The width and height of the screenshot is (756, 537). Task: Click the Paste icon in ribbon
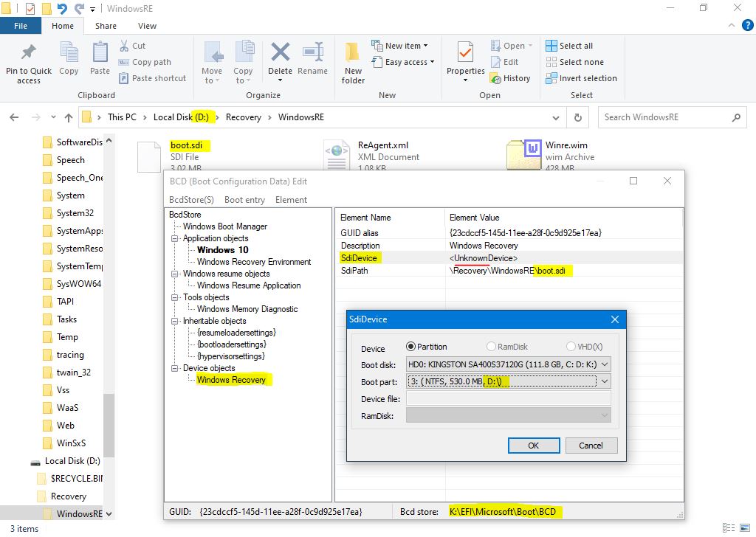pyautogui.click(x=100, y=54)
